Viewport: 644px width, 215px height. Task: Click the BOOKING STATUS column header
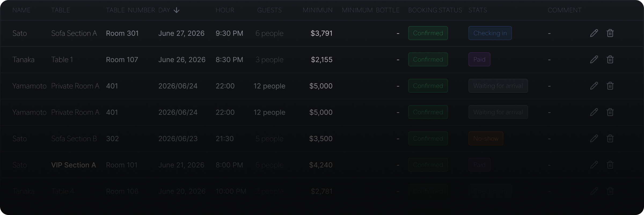435,10
